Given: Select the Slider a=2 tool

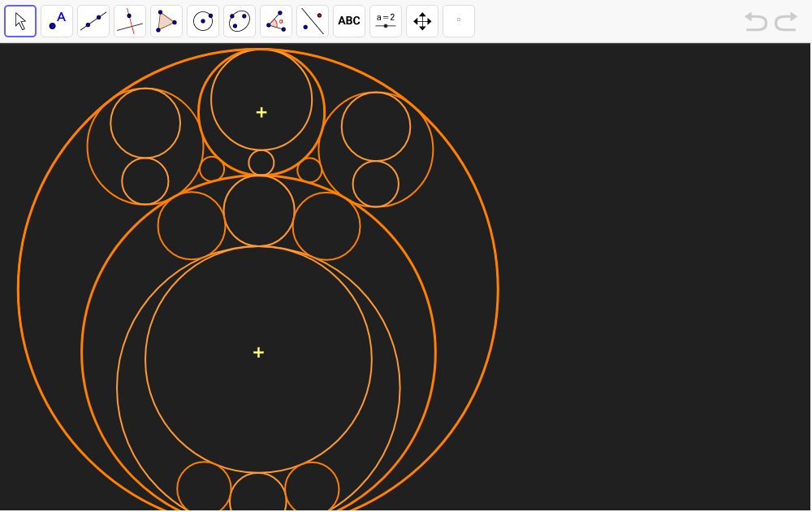Looking at the screenshot, I should 386,21.
